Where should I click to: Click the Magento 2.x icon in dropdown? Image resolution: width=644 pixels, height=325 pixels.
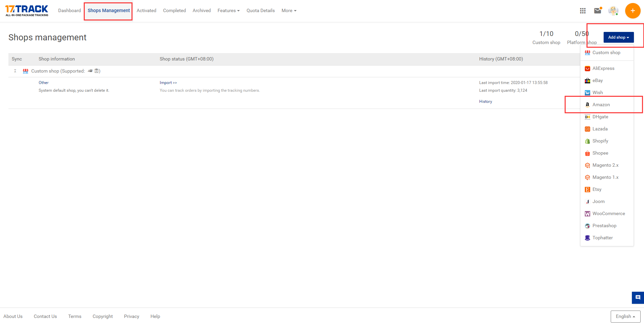[588, 165]
